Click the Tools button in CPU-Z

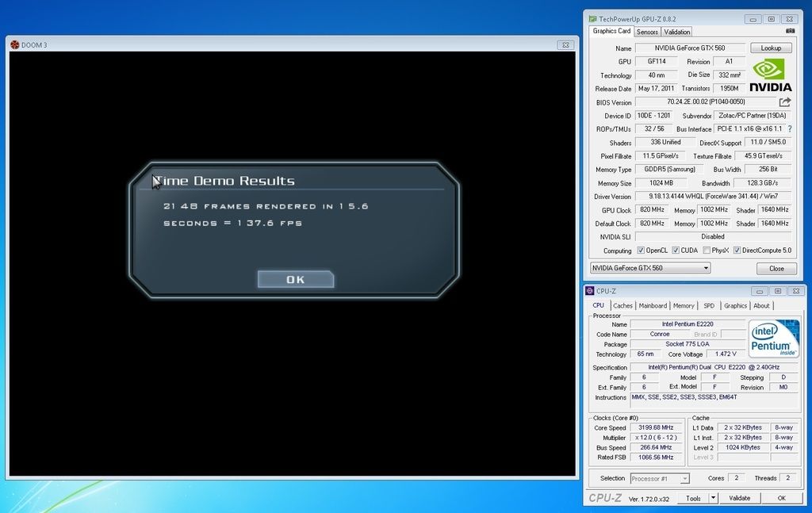point(693,498)
